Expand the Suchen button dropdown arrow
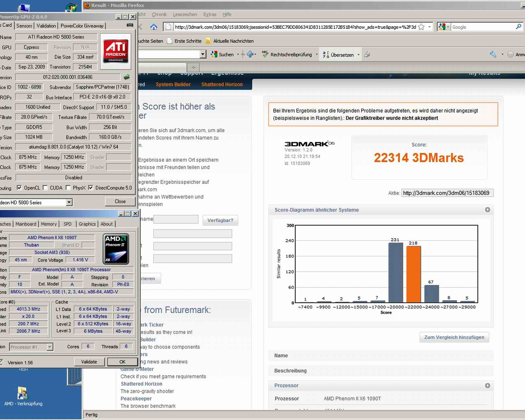525x420 pixels. [238, 54]
